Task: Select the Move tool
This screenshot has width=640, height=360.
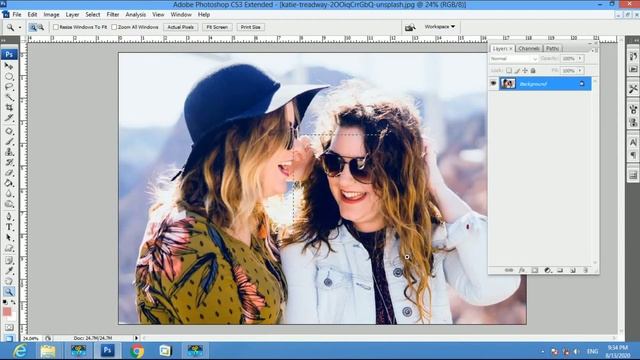Action: [x=9, y=66]
